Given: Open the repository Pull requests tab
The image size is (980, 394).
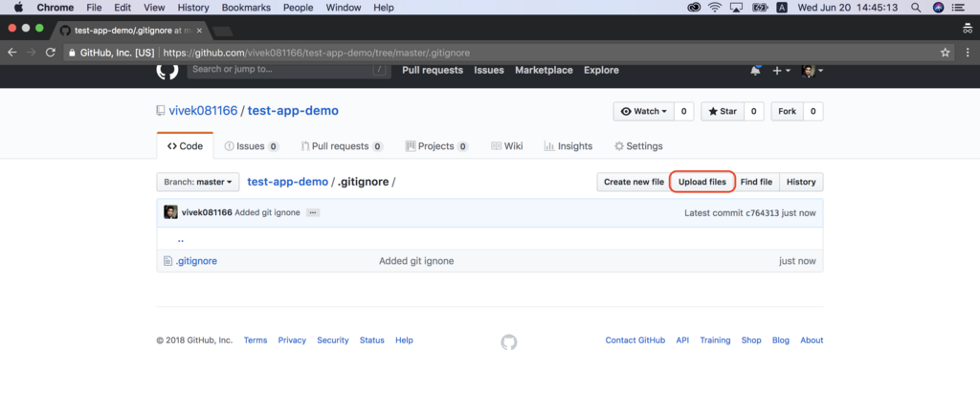Looking at the screenshot, I should pyautogui.click(x=342, y=146).
